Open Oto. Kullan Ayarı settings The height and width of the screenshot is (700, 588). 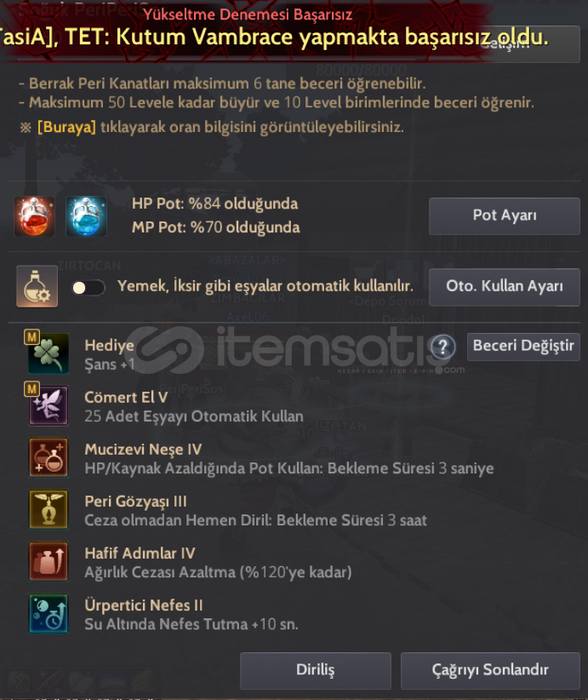tap(505, 287)
